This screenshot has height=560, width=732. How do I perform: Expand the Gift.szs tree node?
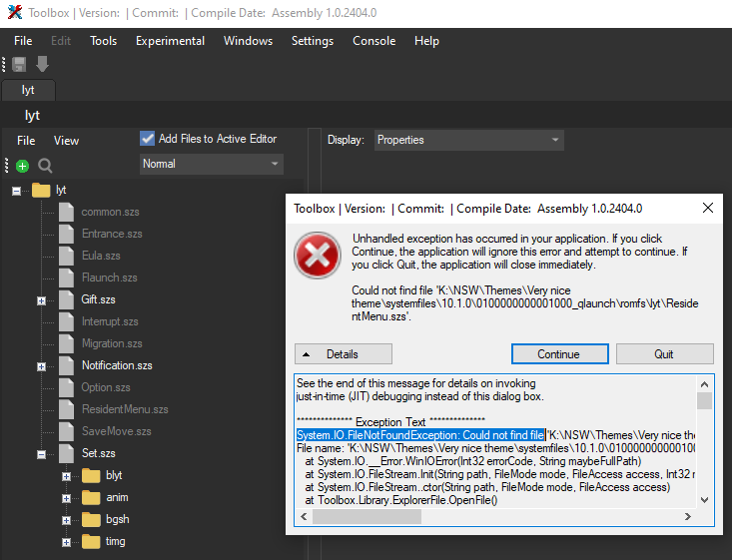(x=42, y=300)
